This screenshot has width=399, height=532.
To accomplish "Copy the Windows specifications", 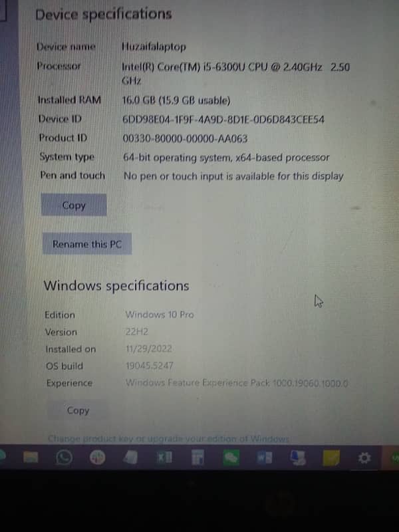I will click(x=78, y=410).
